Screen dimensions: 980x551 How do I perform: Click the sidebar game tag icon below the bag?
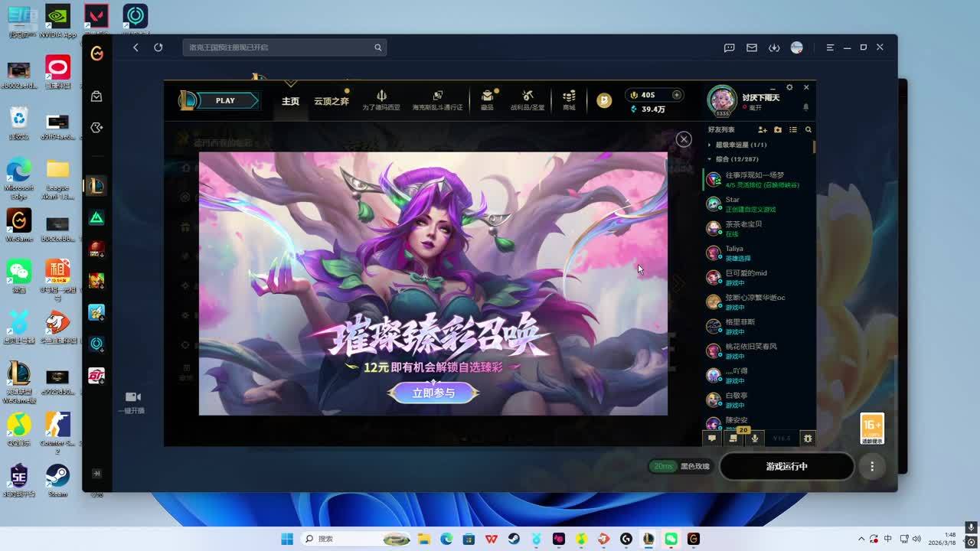[96, 128]
